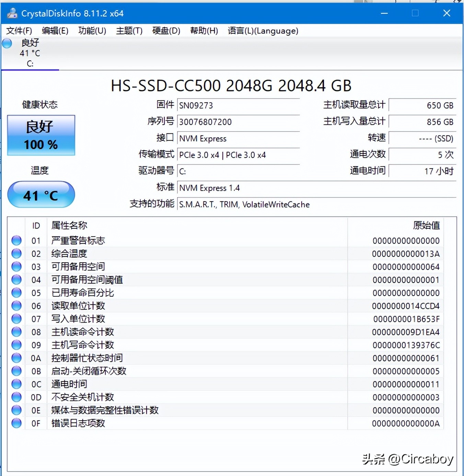Click the 良好 100% health status button
Screen dimensions: 464x476
tap(40, 135)
